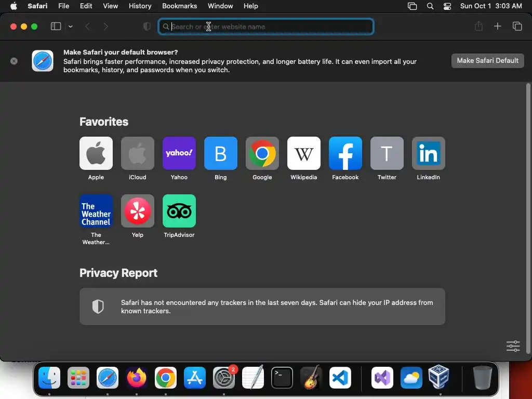Open the Twitter favorite tile
This screenshot has width=532, height=399.
pos(387,153)
